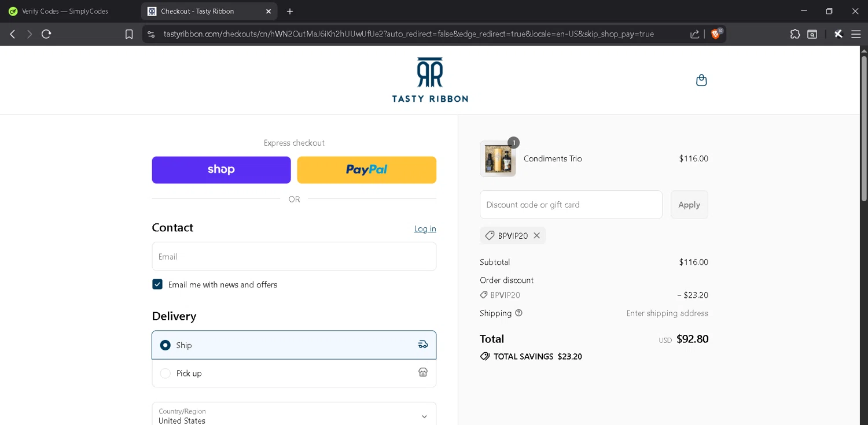The height and width of the screenshot is (425, 868).
Task: Click the store icon in Pick up option
Action: click(x=423, y=372)
